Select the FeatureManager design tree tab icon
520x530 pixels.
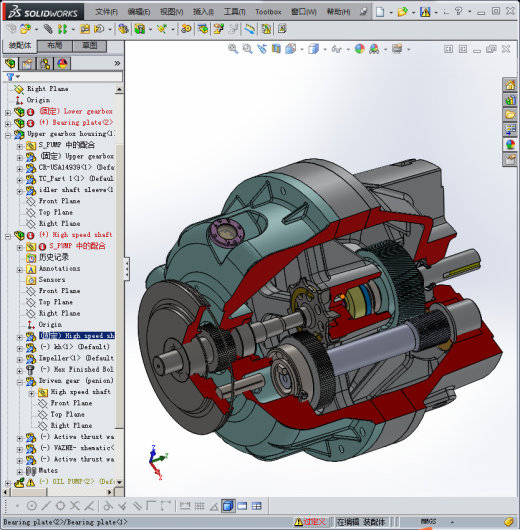(10, 63)
